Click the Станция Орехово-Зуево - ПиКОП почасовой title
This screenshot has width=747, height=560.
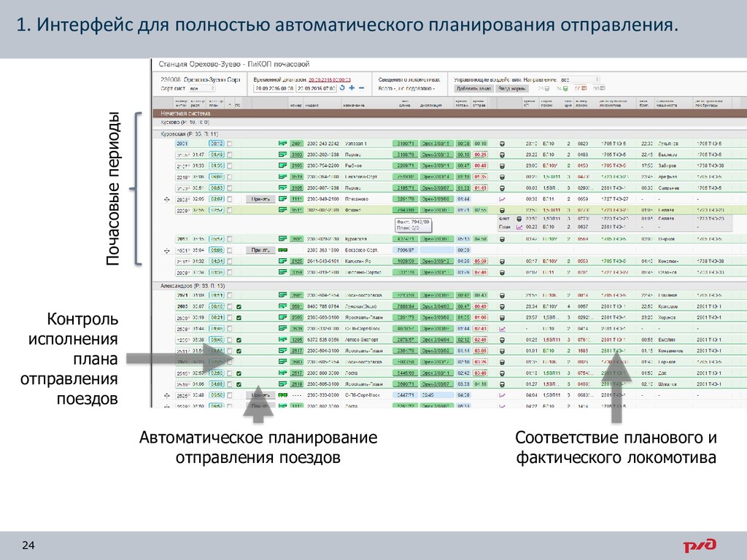click(x=234, y=64)
